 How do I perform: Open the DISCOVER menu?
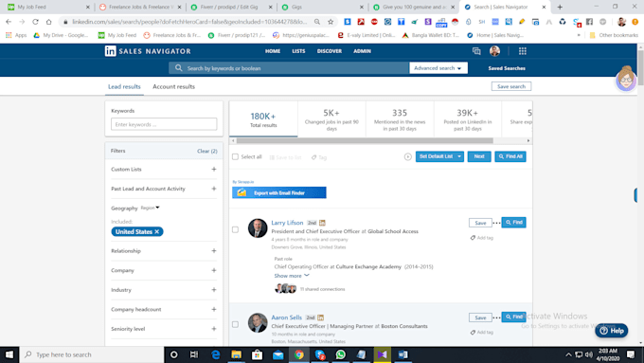click(x=330, y=51)
